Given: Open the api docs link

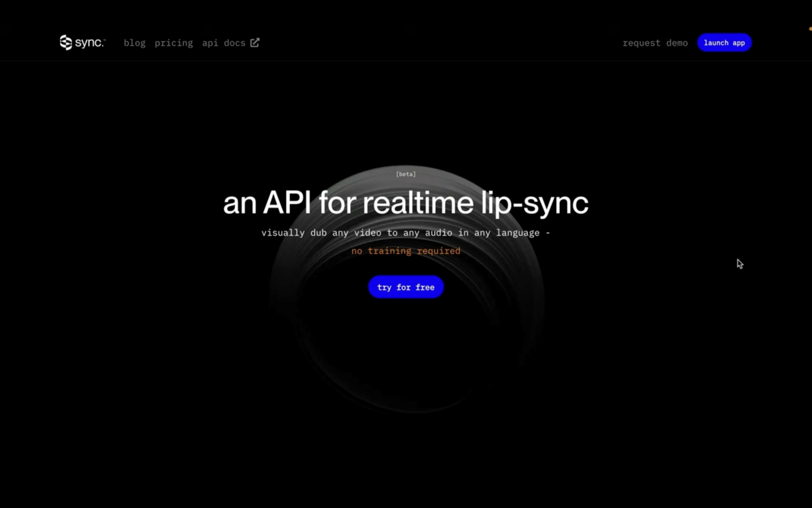Looking at the screenshot, I should tap(224, 43).
